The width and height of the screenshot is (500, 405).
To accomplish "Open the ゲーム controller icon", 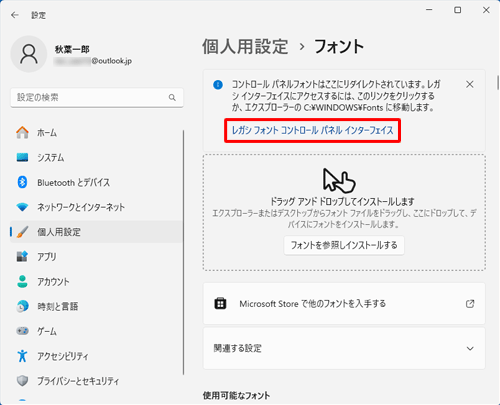I will click(22, 331).
